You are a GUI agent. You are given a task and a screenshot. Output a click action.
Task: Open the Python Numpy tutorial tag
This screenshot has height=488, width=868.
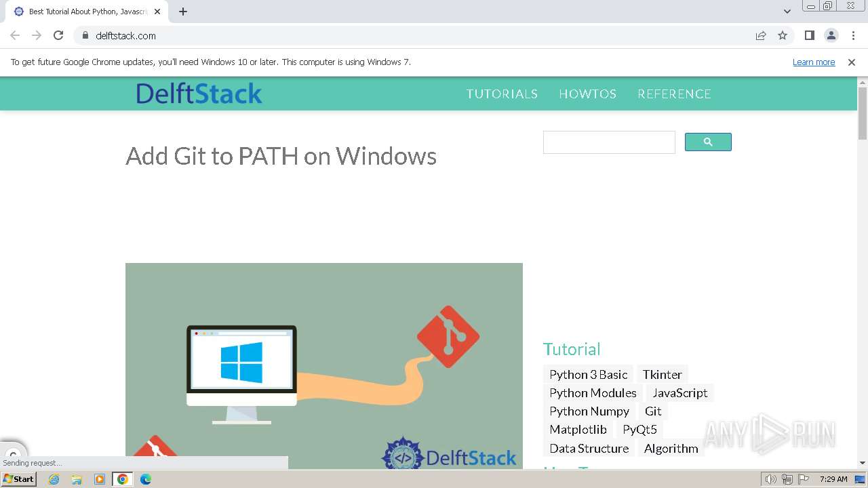pos(589,411)
